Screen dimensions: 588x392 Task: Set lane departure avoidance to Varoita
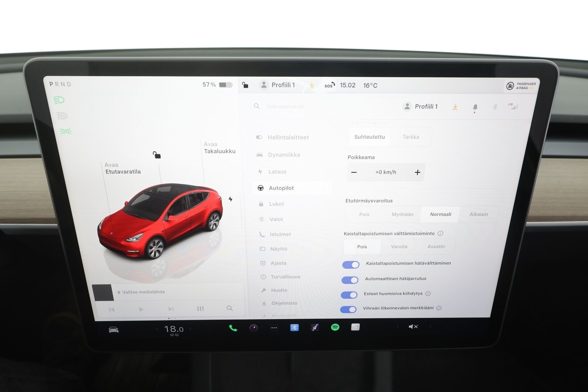click(399, 246)
